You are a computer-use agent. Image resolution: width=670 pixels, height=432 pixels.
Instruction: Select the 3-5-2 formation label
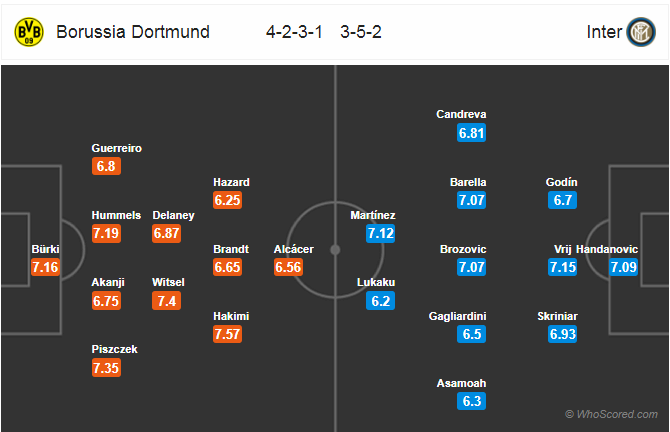click(361, 32)
